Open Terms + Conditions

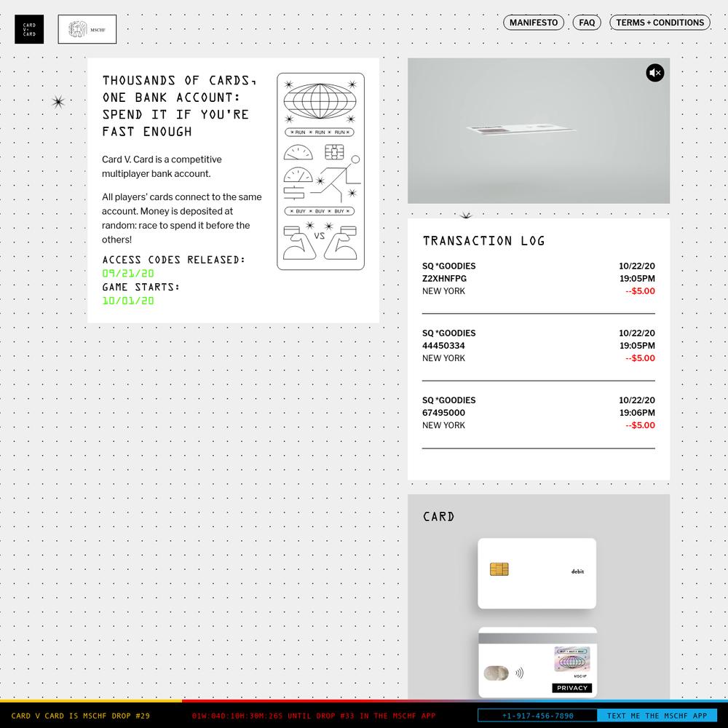click(x=660, y=23)
